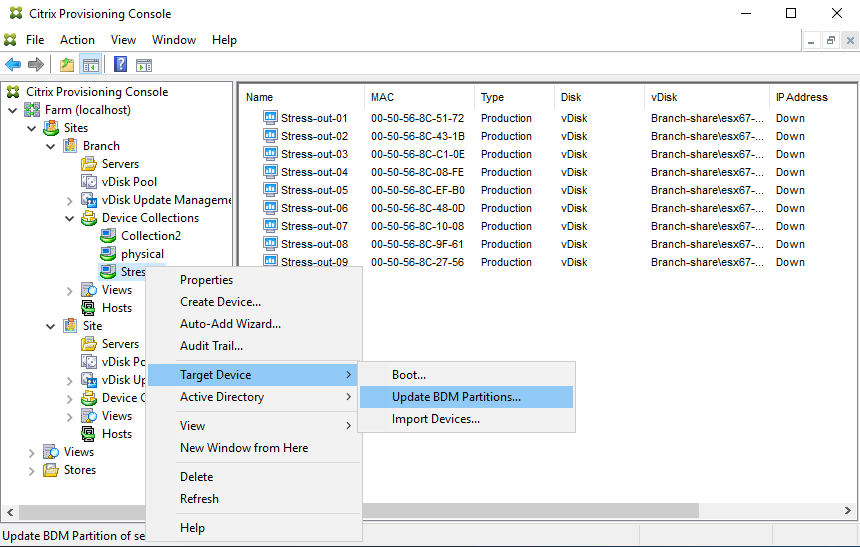Select the Farm (localhost) icon in the tree
Viewport: 860px width, 547px height.
coord(31,110)
